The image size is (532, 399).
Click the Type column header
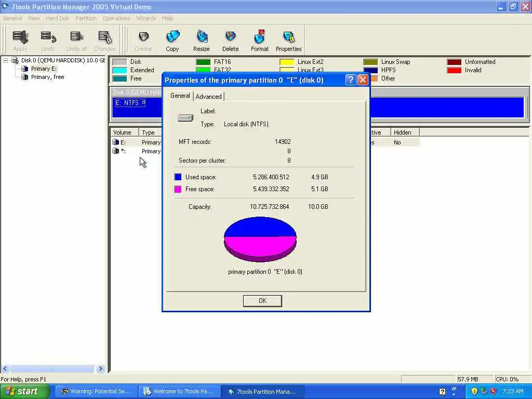pyautogui.click(x=150, y=132)
